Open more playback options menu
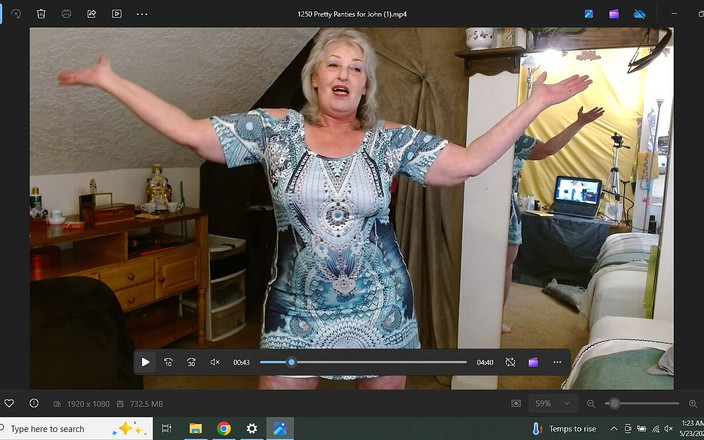The height and width of the screenshot is (440, 704). coord(557,362)
